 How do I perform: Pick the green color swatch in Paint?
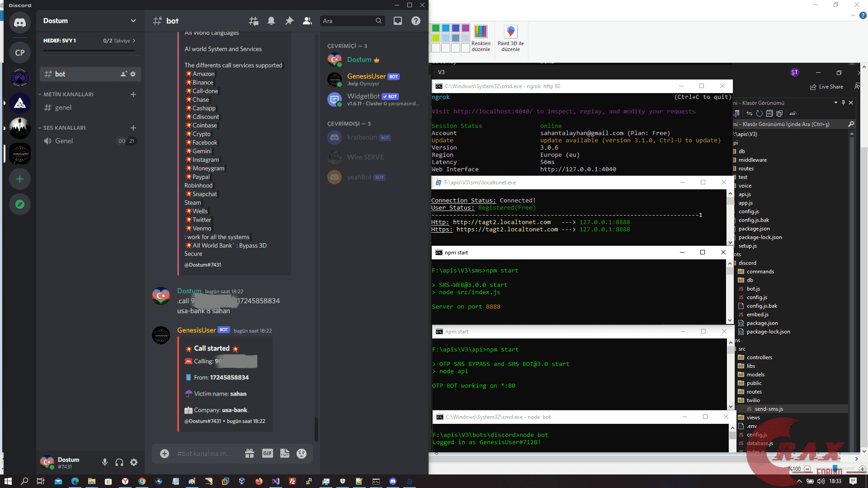(x=436, y=28)
